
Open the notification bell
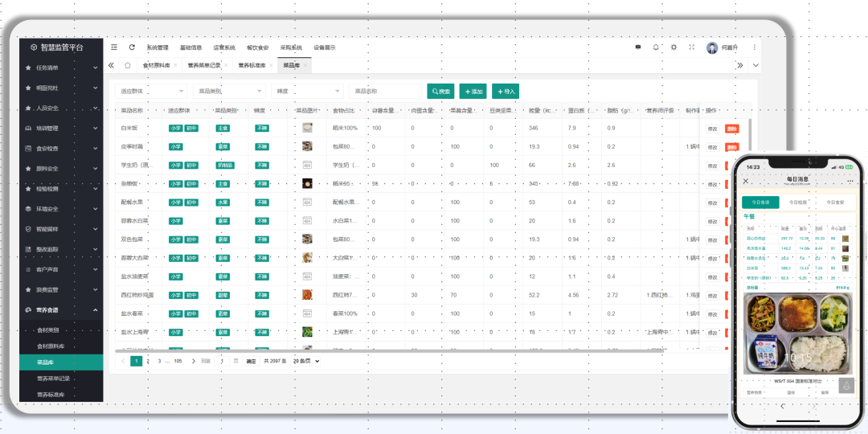pyautogui.click(x=656, y=47)
